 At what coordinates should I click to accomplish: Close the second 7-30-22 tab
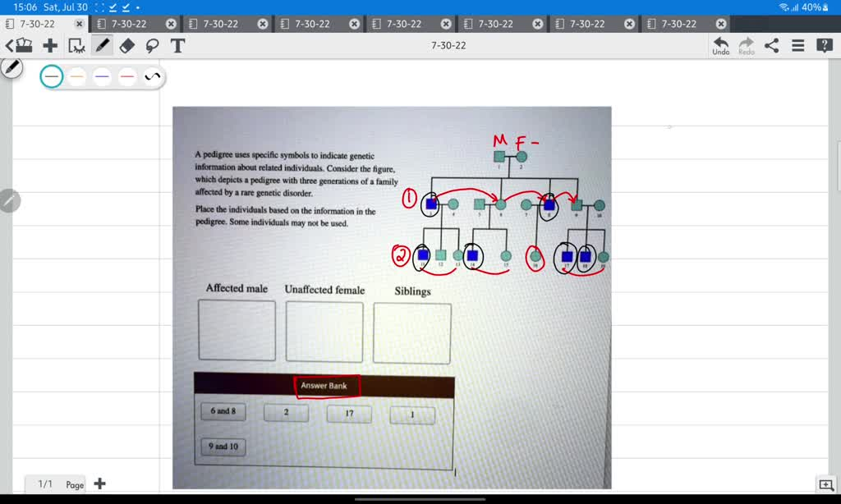pos(171,24)
